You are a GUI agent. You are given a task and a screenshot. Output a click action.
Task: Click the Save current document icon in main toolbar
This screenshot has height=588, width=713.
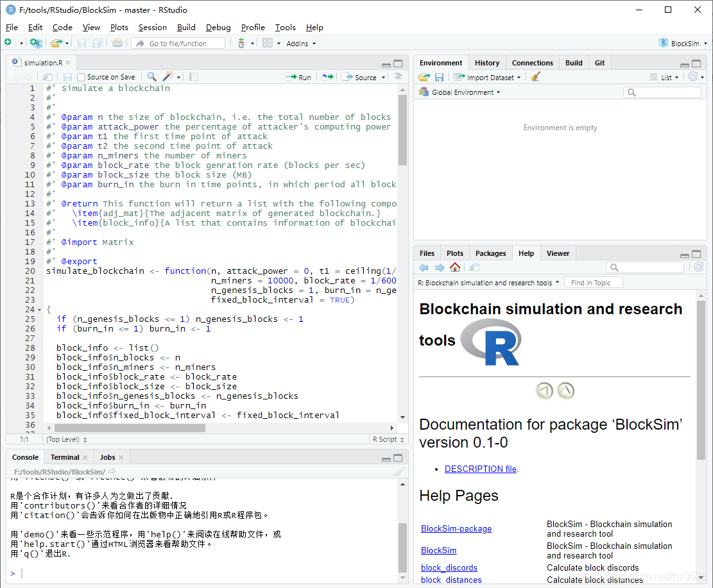coord(82,43)
